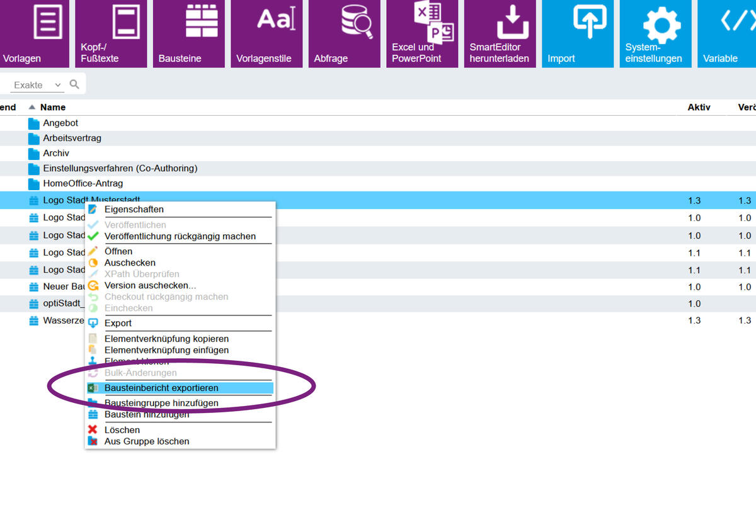The image size is (756, 532).
Task: Click the Aktiv 1.3 value in Wasserze... row
Action: (x=694, y=320)
